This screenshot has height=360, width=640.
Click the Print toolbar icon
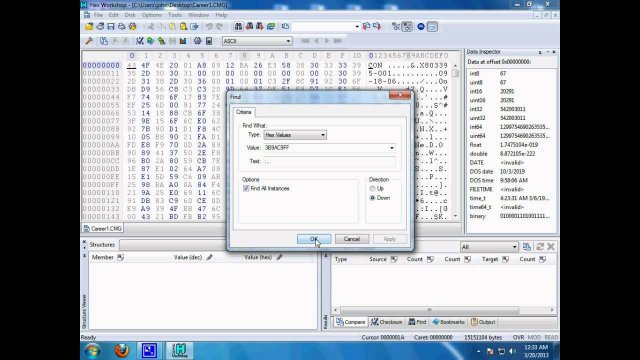coord(122,27)
